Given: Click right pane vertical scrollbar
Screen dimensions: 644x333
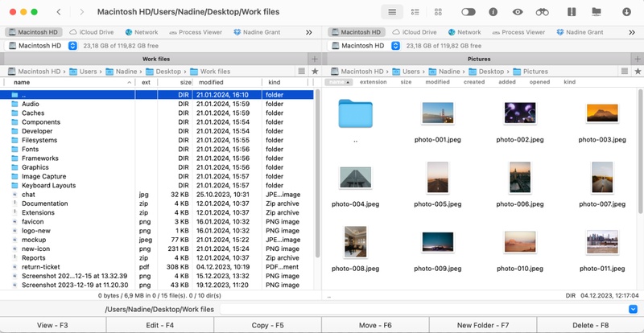Looking at the screenshot, I should tap(640, 150).
